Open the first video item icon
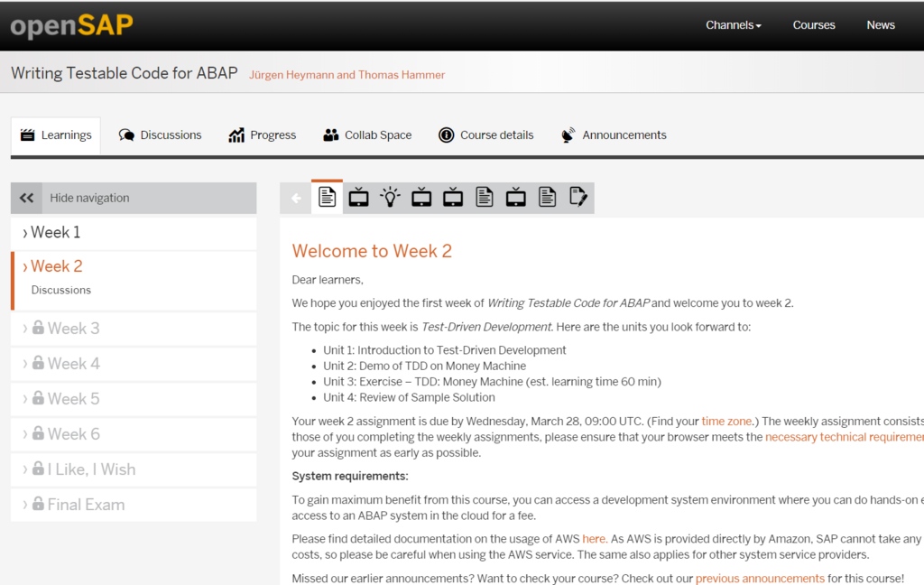 coord(358,197)
